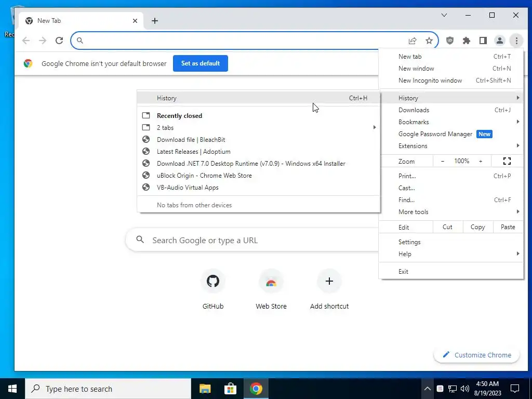Reopen Latest Releases | Adoptium page

tap(259, 152)
